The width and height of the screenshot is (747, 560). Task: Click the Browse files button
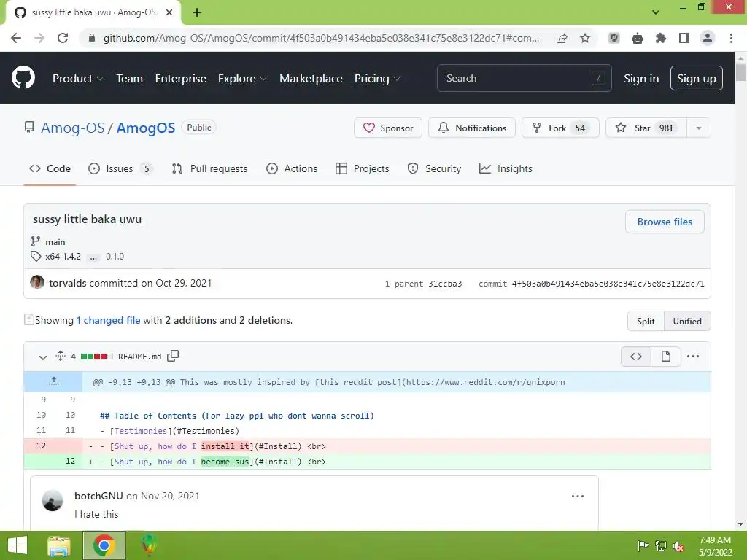tap(665, 222)
